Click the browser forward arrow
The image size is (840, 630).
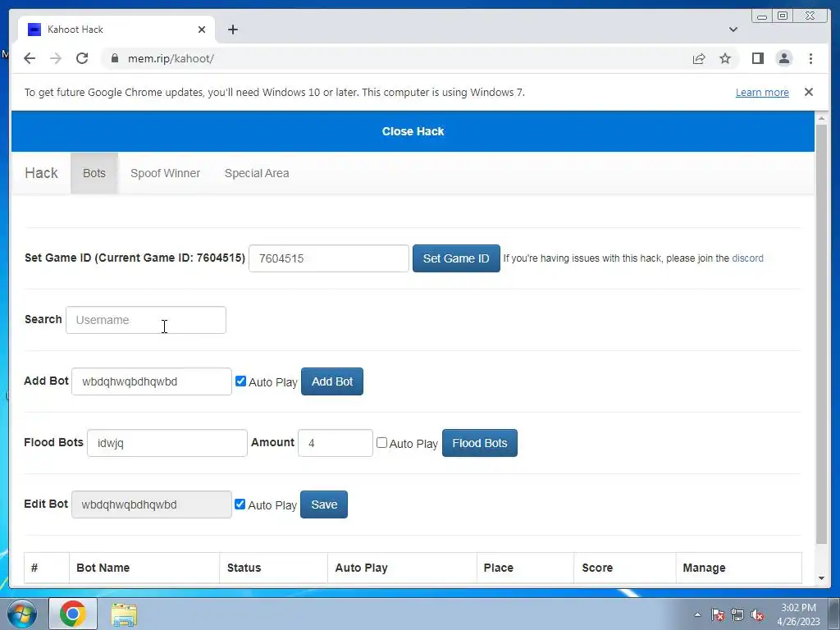[x=56, y=58]
